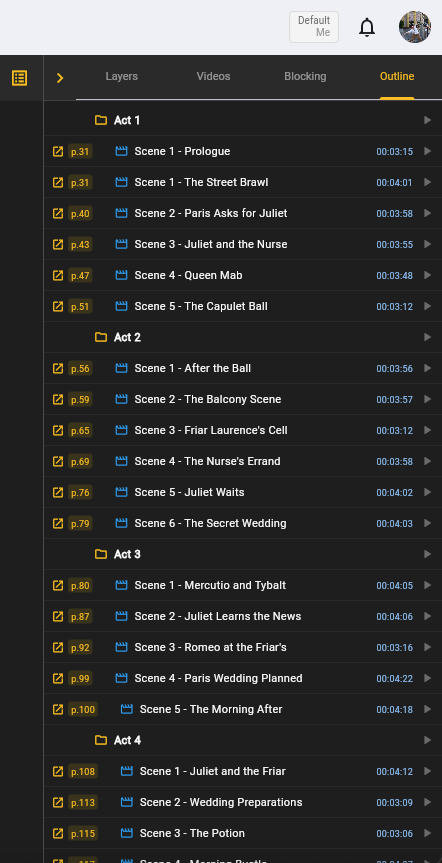Click the Act 1 folder icon
442x863 pixels.
[101, 120]
